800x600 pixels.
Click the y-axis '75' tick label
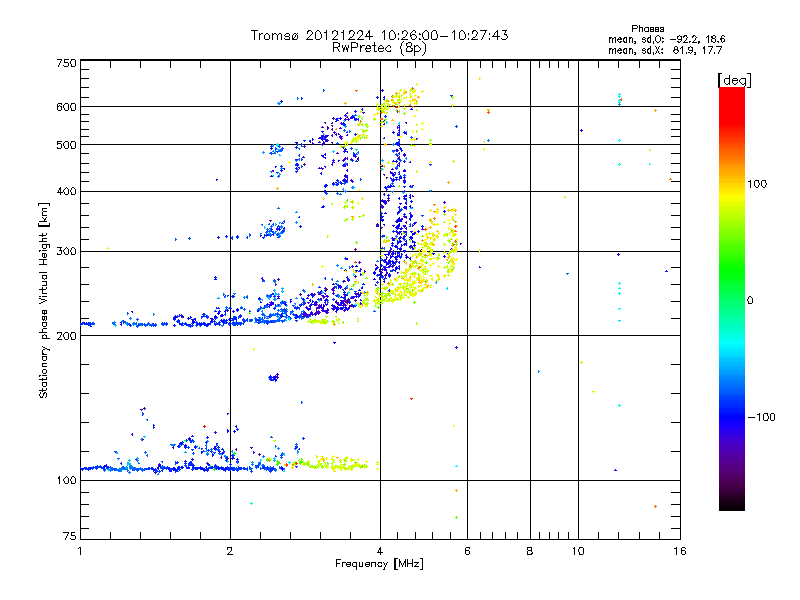coord(70,536)
